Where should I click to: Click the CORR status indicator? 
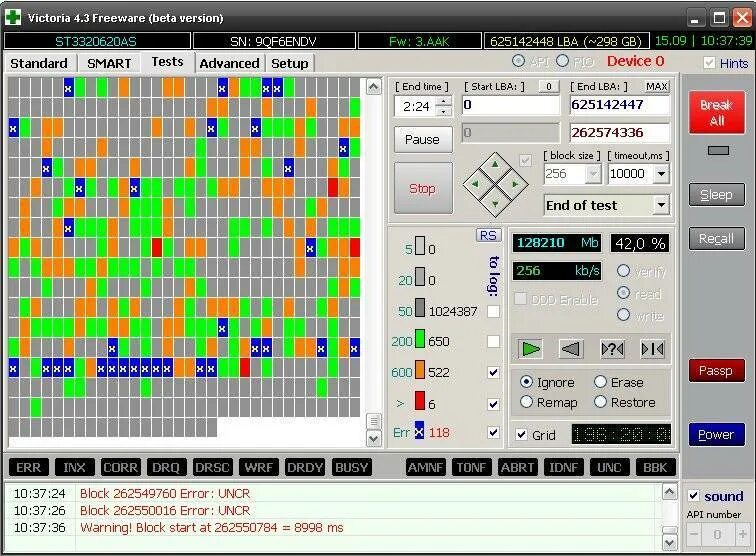point(121,467)
